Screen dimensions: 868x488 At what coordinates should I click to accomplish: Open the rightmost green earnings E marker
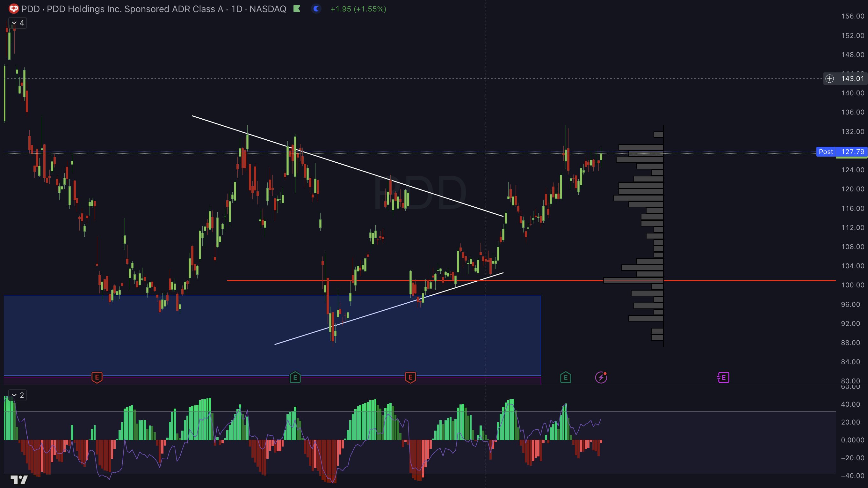[566, 377]
